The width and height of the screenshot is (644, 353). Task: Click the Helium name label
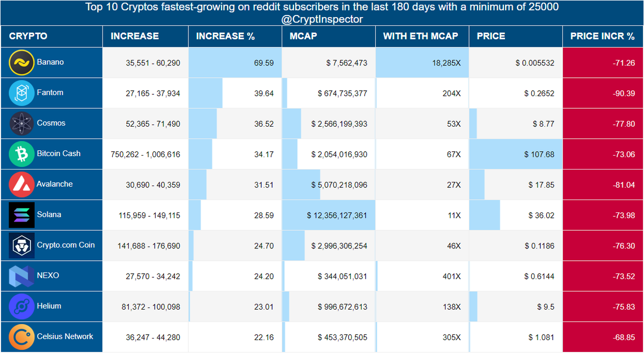[x=49, y=306]
